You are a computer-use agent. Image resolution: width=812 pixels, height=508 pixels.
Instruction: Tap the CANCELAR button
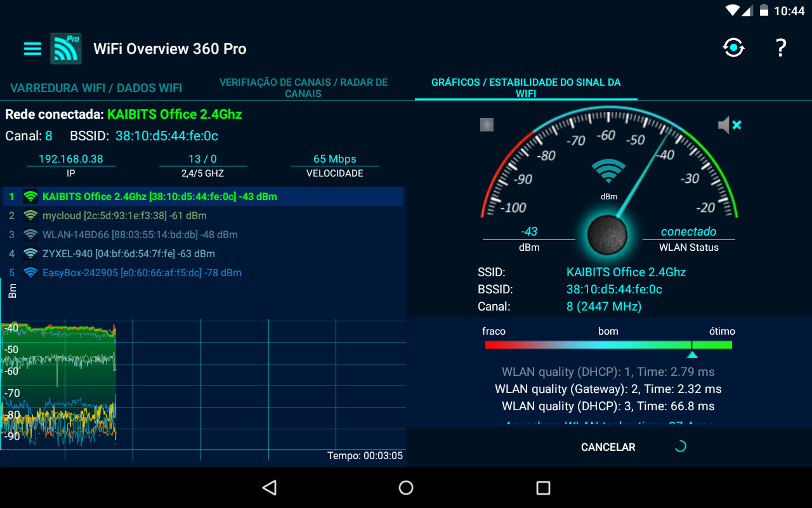pyautogui.click(x=608, y=447)
